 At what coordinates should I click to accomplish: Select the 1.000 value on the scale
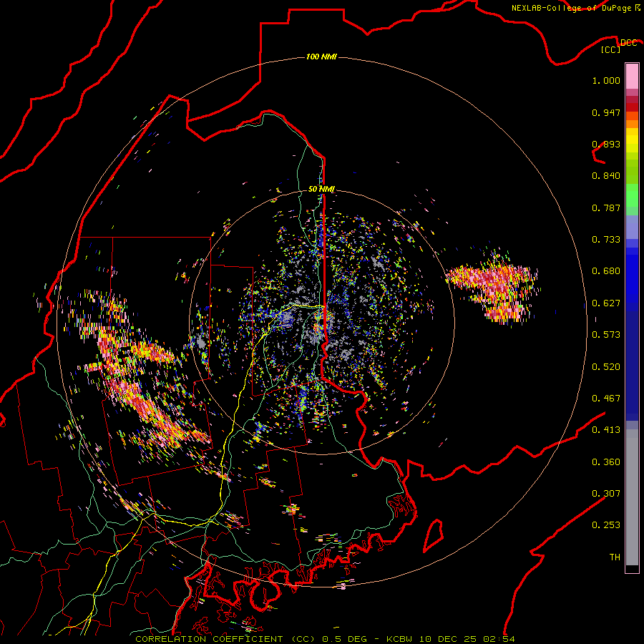606,80
